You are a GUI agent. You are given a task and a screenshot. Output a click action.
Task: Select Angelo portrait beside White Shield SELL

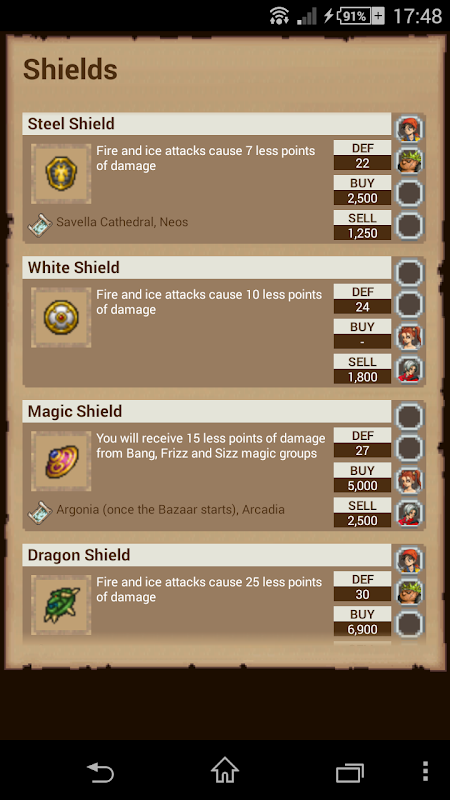click(x=410, y=369)
